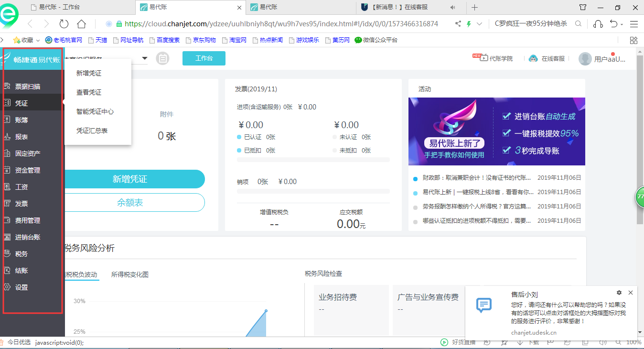Click the browser back arrow

pyautogui.click(x=30, y=23)
